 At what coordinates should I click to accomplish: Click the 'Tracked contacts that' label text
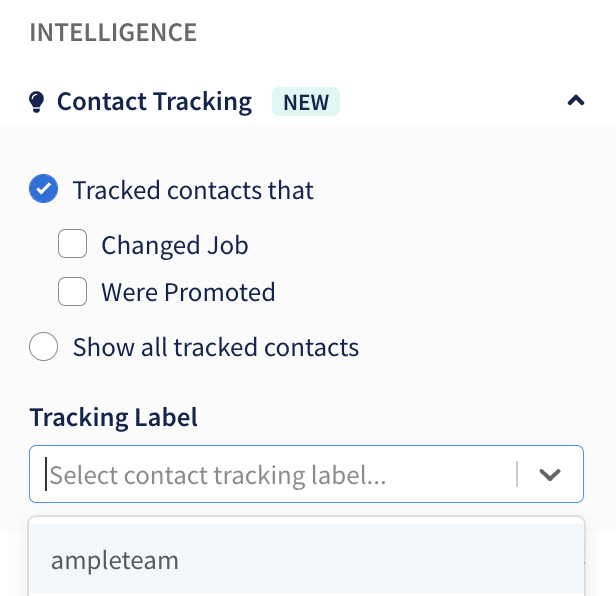[193, 190]
